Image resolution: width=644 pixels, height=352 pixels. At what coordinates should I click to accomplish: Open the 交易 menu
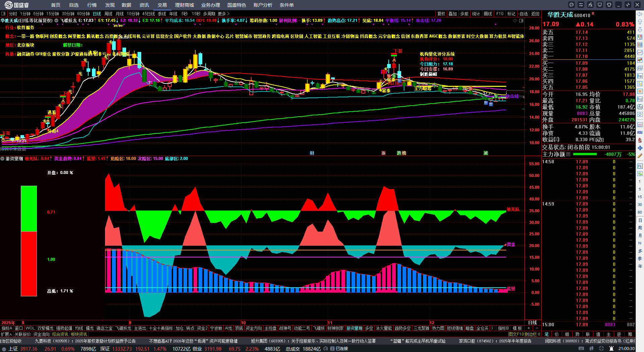pos(162,5)
